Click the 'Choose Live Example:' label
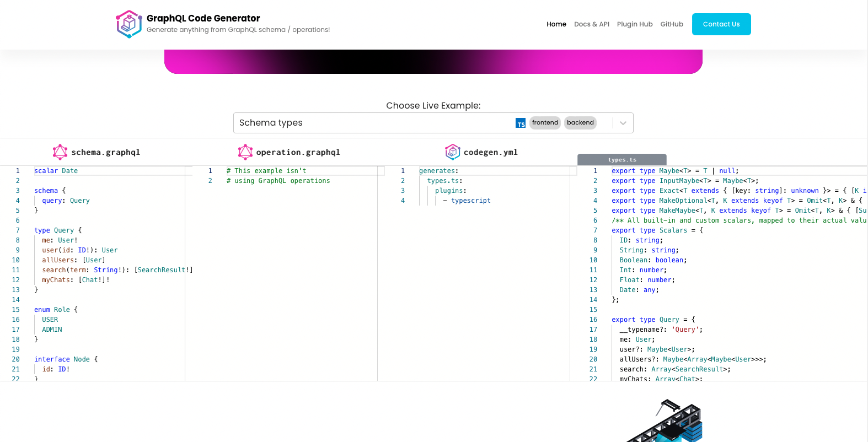This screenshot has width=868, height=442. [433, 105]
